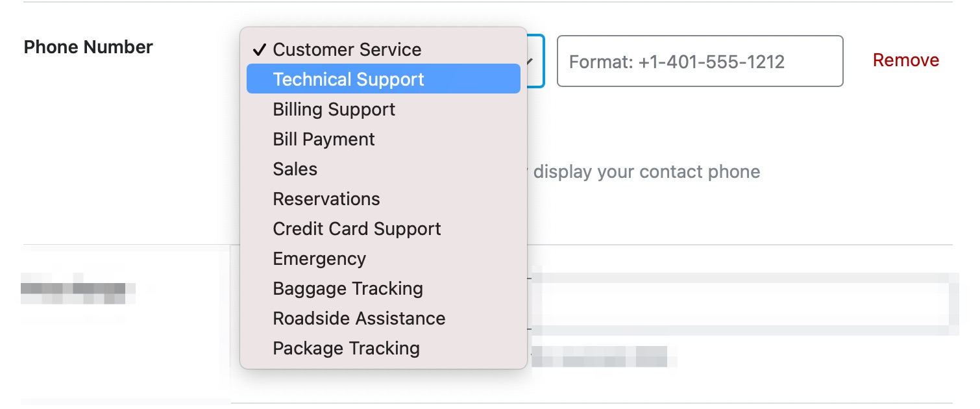Remove this phone number entry
980x409 pixels.
905,60
